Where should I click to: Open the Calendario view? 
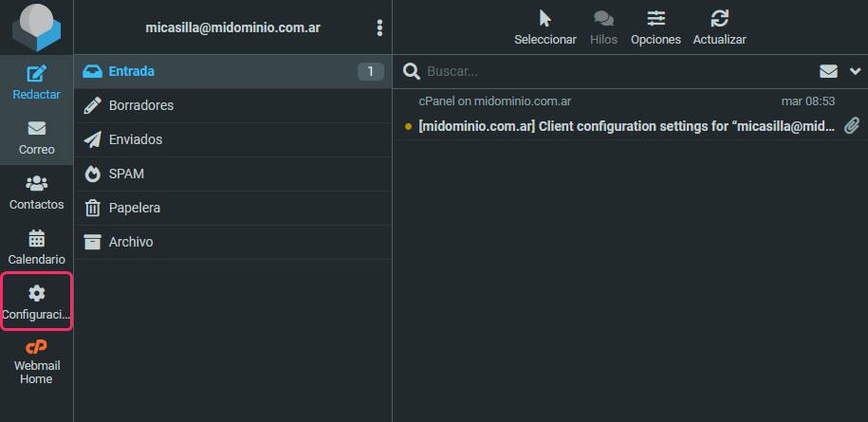[36, 248]
